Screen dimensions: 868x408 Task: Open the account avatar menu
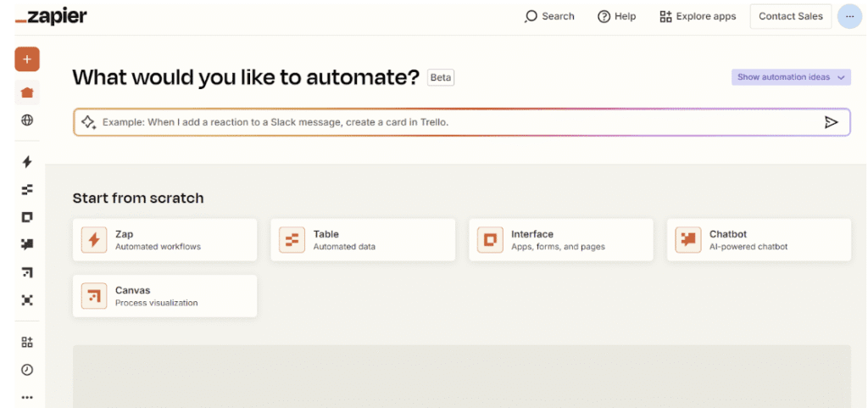pos(849,17)
